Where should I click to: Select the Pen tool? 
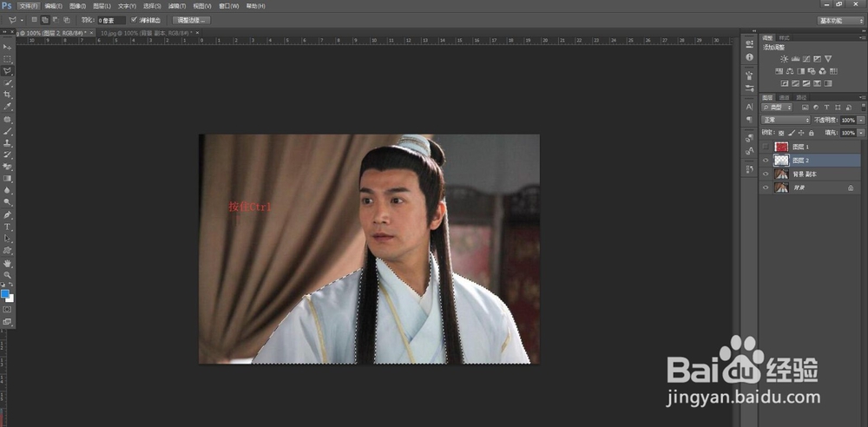tap(7, 215)
